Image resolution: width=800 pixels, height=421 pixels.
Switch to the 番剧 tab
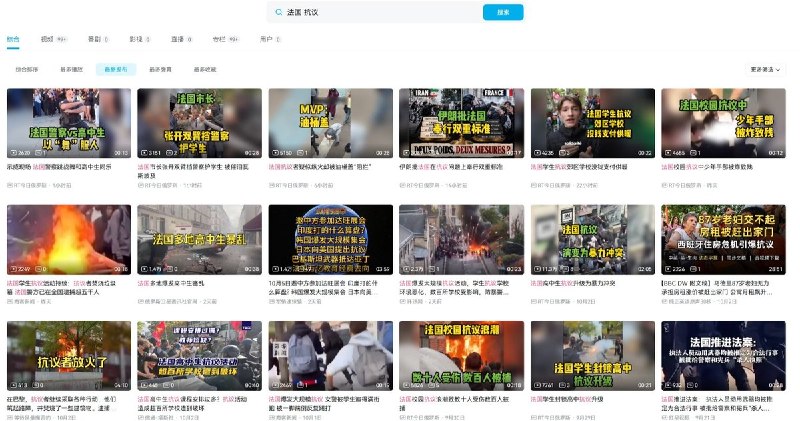click(98, 39)
